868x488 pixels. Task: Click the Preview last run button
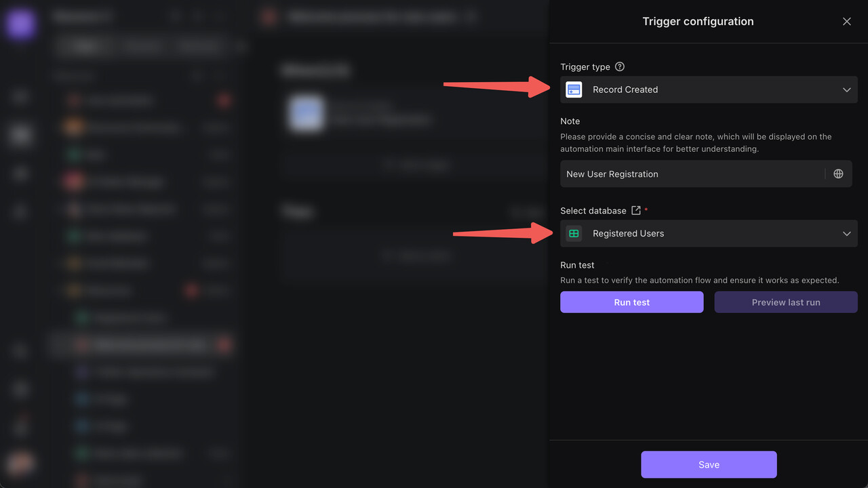point(785,302)
